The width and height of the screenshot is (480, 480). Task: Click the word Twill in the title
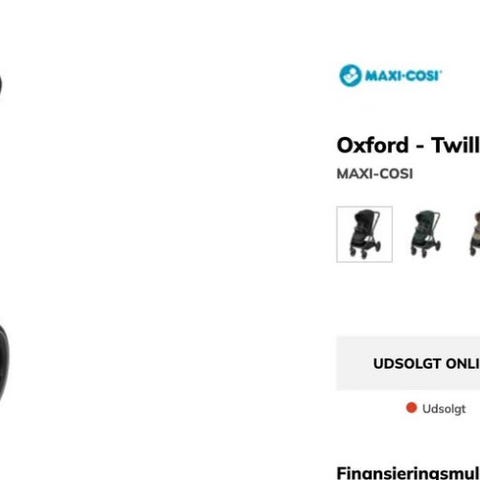[x=455, y=145]
